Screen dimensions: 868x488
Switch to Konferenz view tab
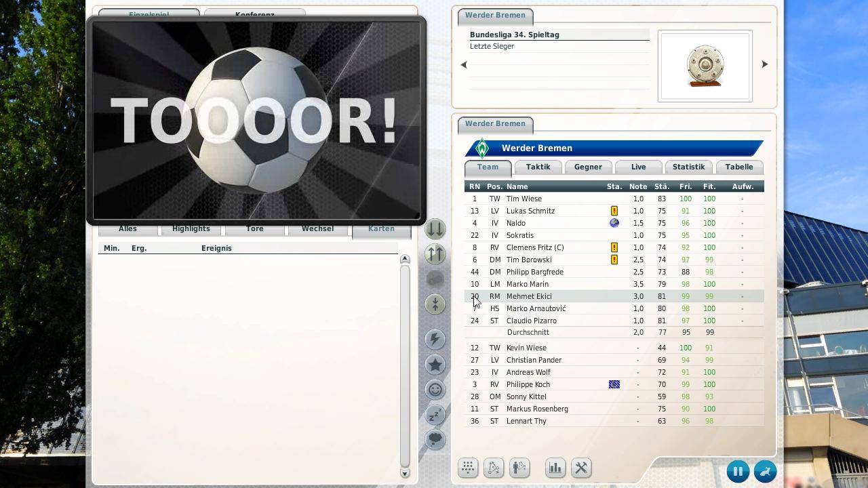255,13
